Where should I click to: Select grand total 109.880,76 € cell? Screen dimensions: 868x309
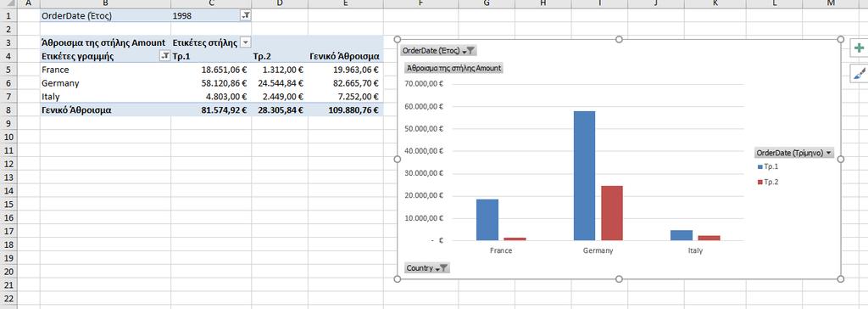pos(346,110)
